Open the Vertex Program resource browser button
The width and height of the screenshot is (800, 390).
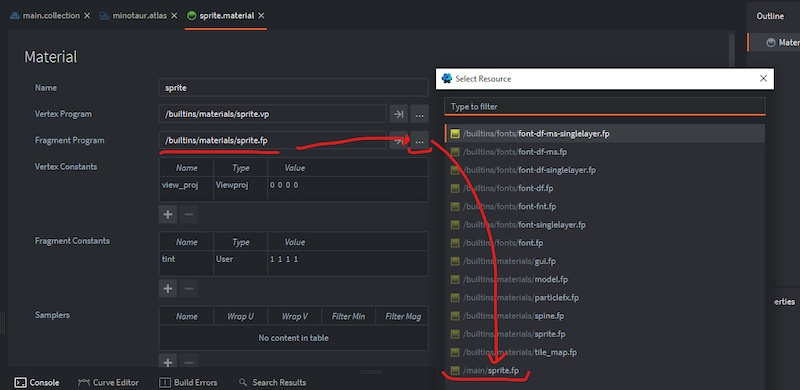pos(419,114)
